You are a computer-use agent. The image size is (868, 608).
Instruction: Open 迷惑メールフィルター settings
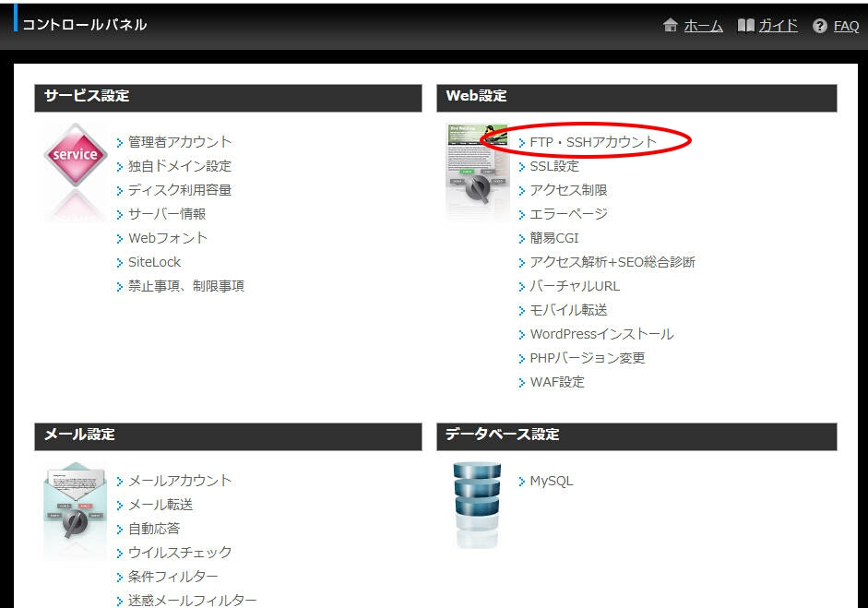pyautogui.click(x=192, y=600)
